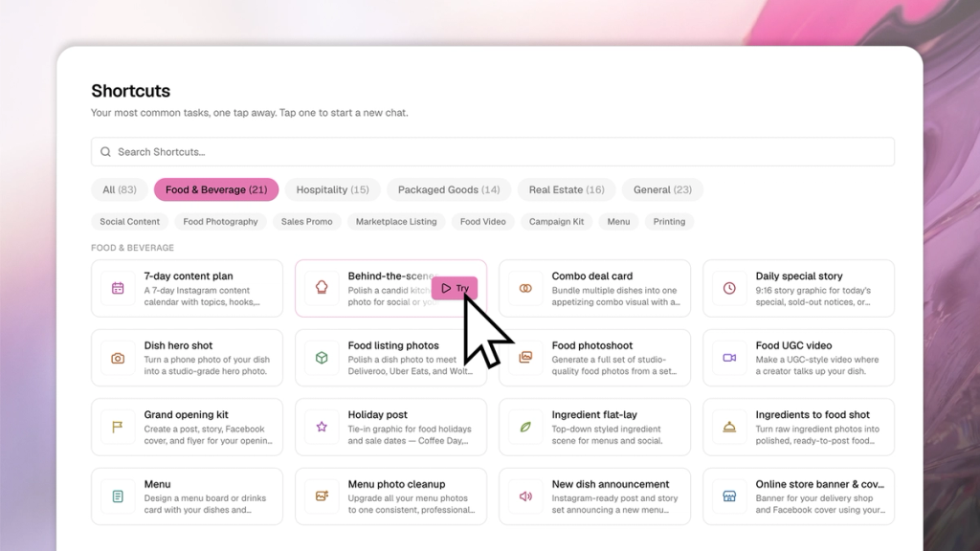Open the Food listing photos title

pos(393,345)
